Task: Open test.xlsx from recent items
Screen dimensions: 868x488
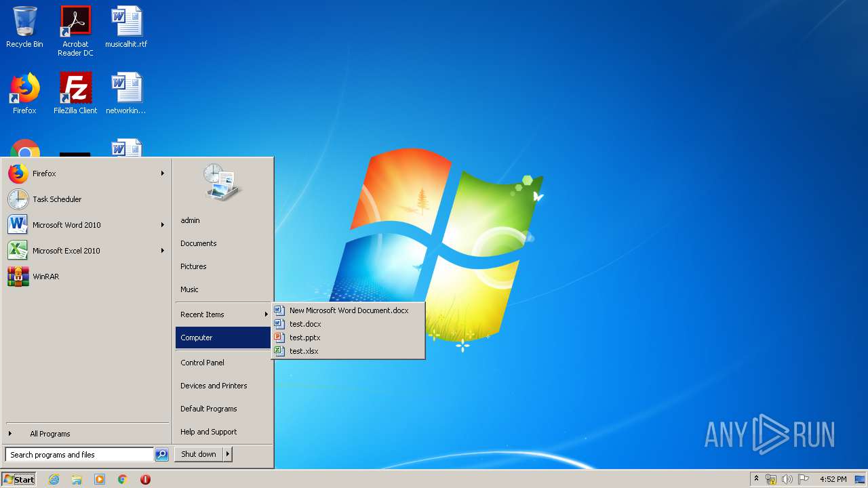Action: coord(349,351)
